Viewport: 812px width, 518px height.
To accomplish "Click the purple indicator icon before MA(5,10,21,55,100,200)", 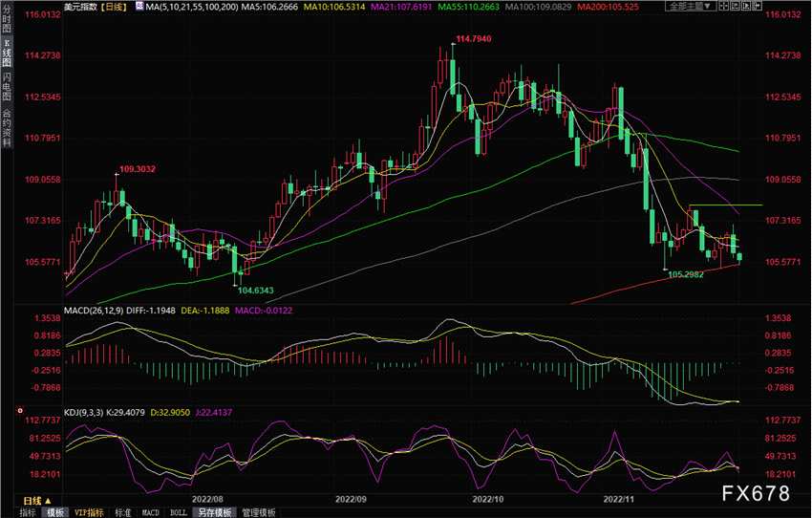I will 139,7.
